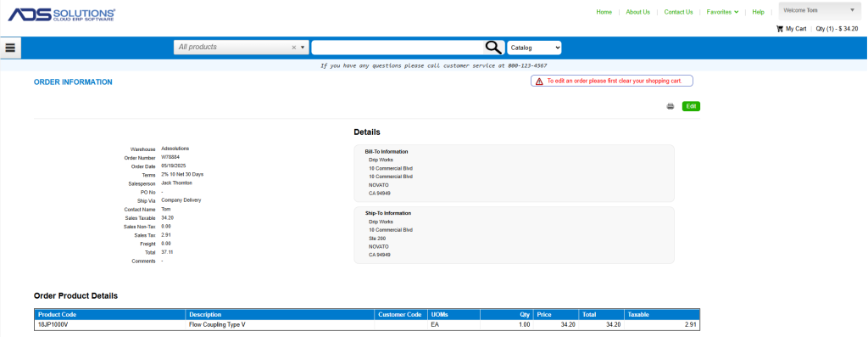Viewport: 868px width, 337px height.
Task: Clear the All products selection x
Action: pos(294,48)
